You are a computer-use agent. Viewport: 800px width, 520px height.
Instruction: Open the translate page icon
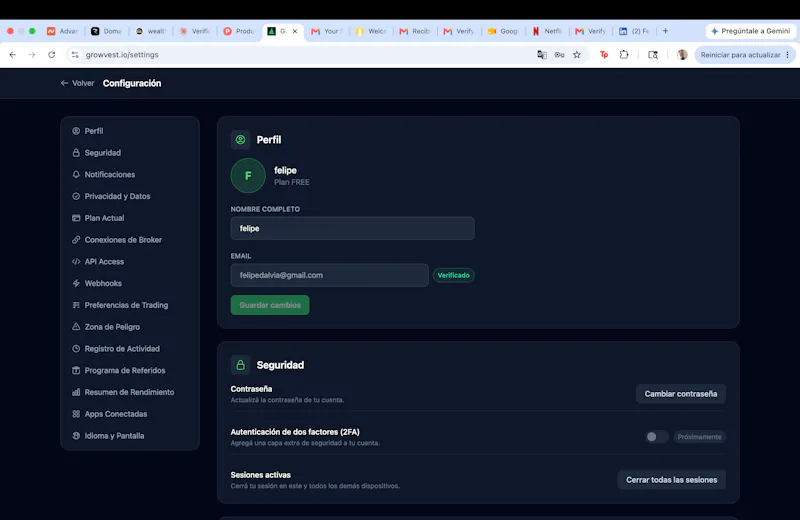click(542, 55)
